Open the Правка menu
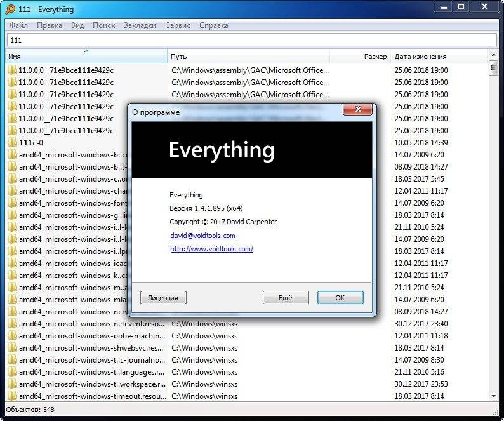Image resolution: width=504 pixels, height=421 pixels. [x=50, y=25]
